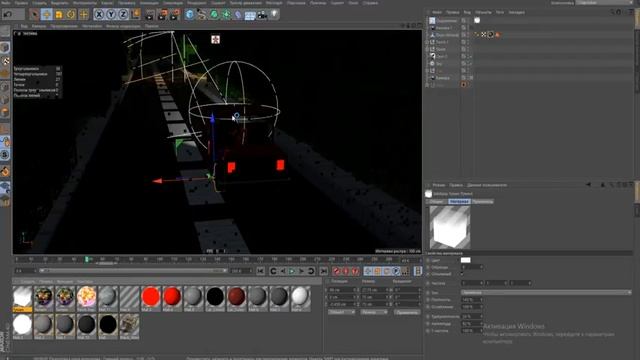Jump to the end of the animation
The image size is (640, 360).
click(323, 271)
